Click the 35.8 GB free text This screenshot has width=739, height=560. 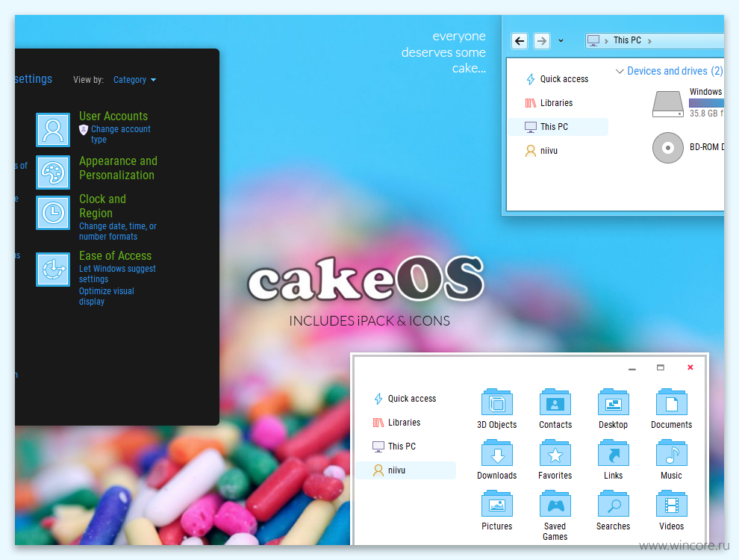706,113
